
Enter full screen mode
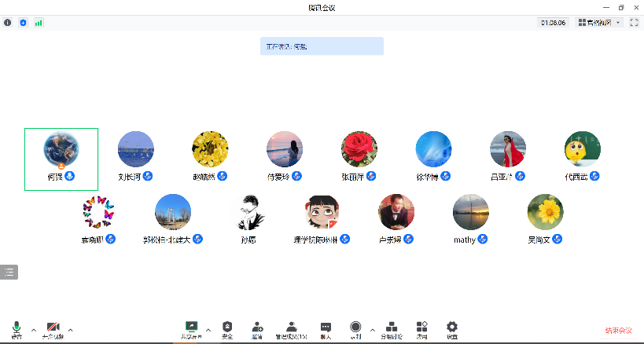point(634,23)
